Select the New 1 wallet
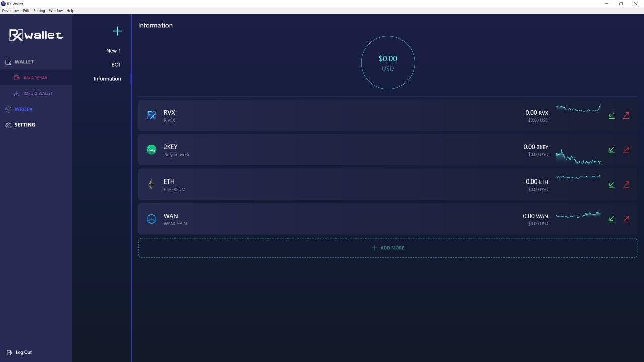The image size is (644, 362). click(113, 51)
